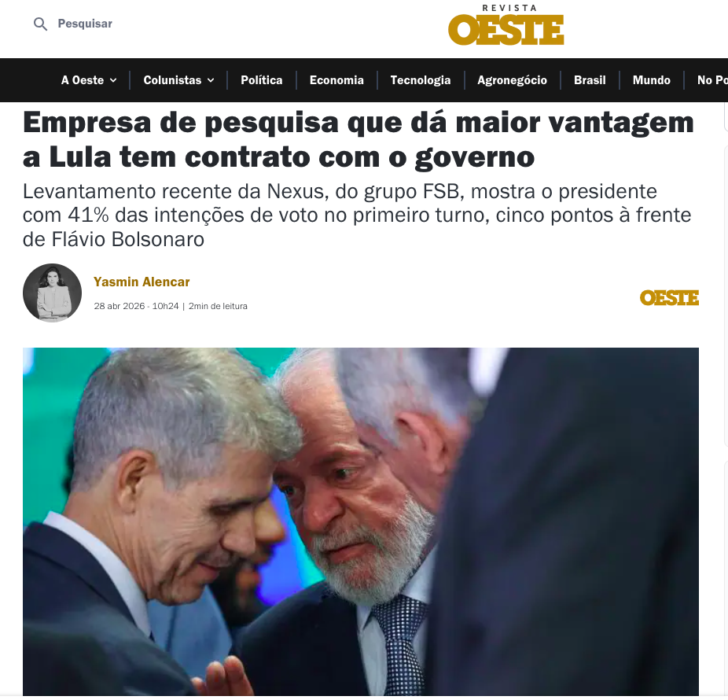
Task: Open the article's main photo
Action: click(x=361, y=521)
